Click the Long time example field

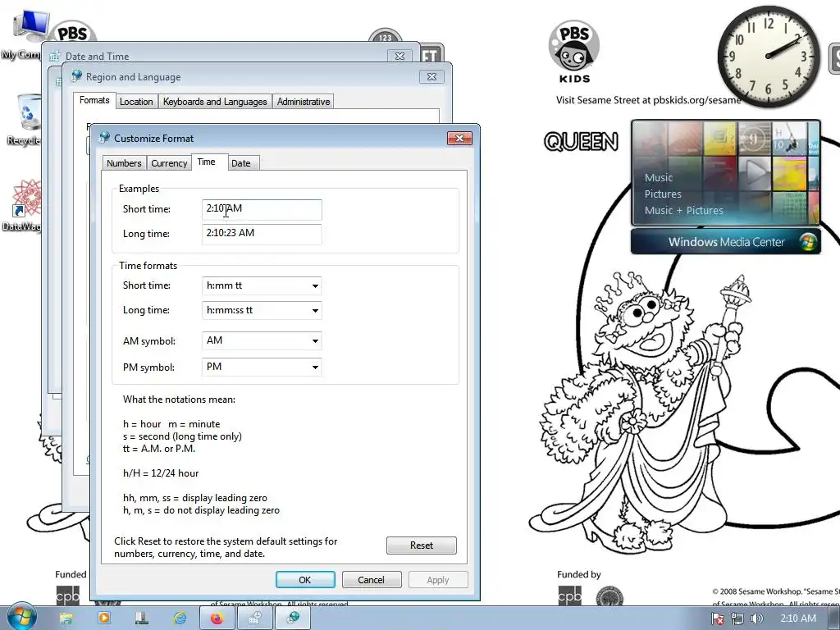click(262, 234)
